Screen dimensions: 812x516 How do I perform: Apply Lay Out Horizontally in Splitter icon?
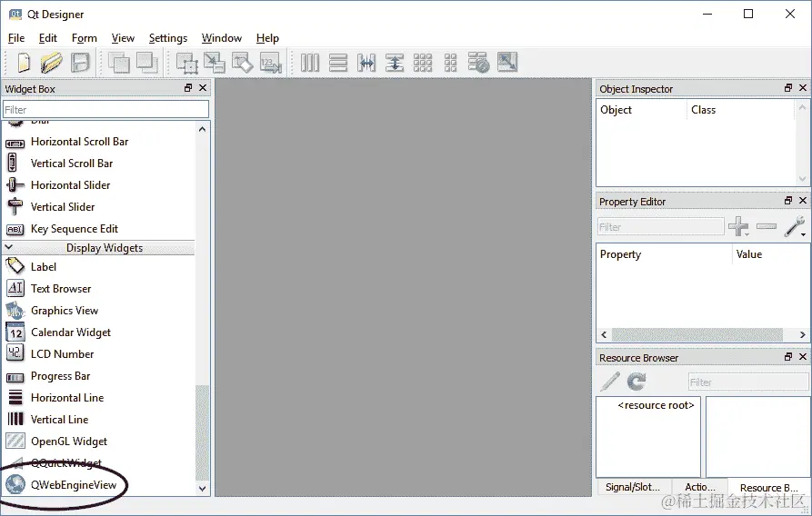click(366, 63)
